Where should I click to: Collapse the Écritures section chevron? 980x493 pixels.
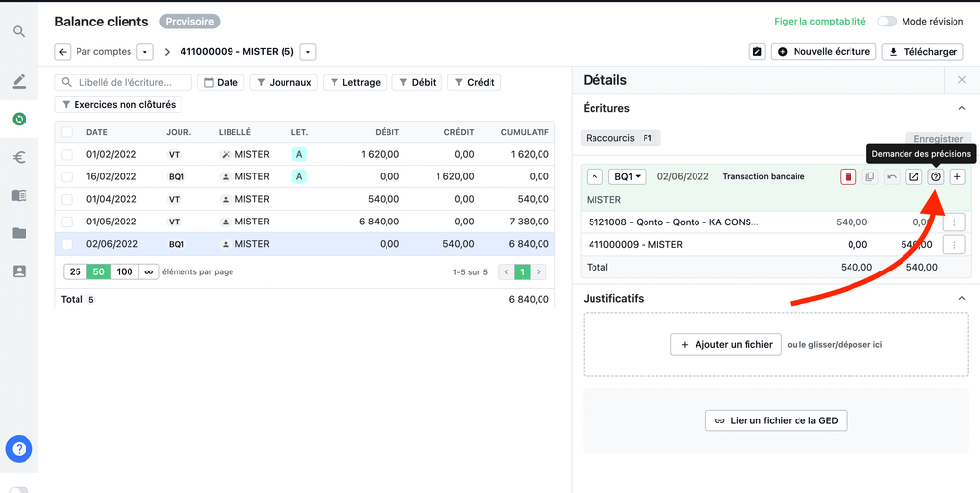coord(961,109)
